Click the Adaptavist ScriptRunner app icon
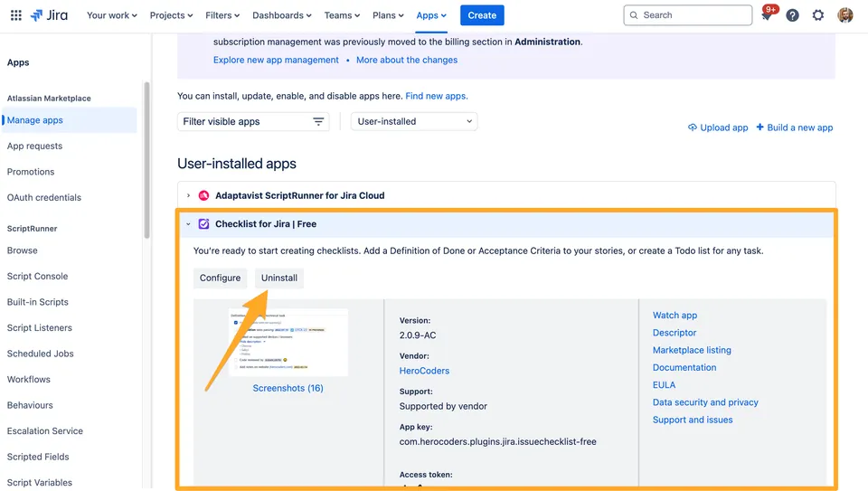This screenshot has width=868, height=491. coord(203,195)
